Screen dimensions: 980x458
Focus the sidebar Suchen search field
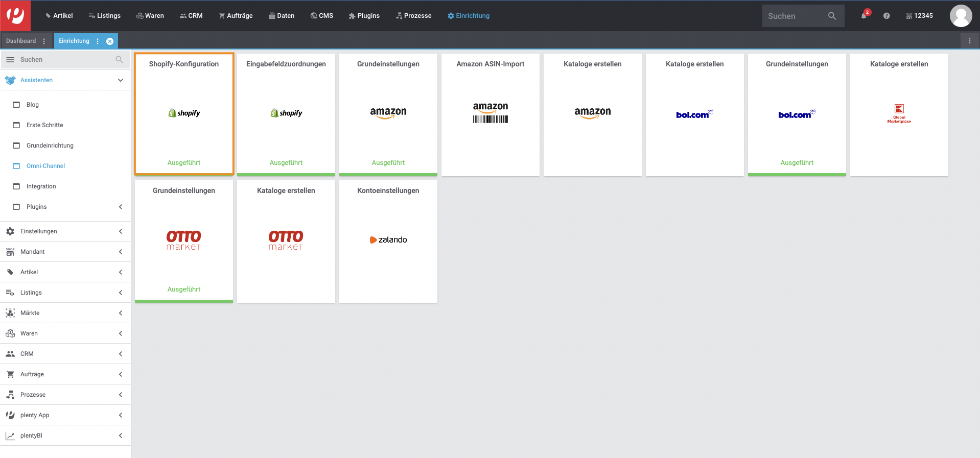[65, 60]
